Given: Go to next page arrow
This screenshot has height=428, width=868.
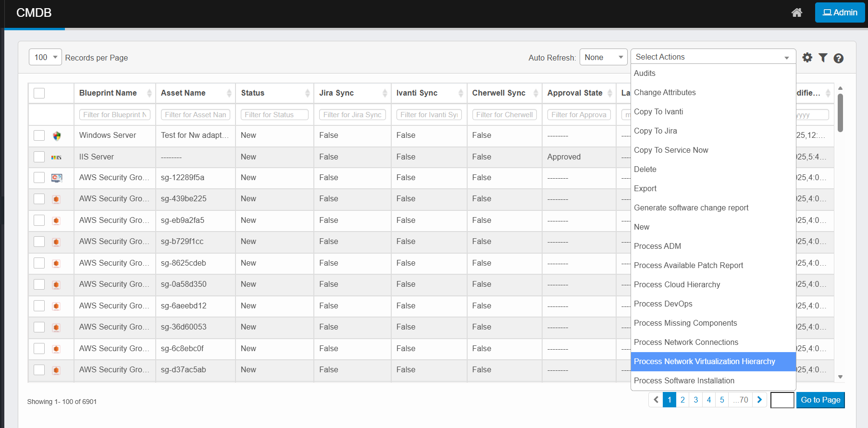Looking at the screenshot, I should coord(759,400).
